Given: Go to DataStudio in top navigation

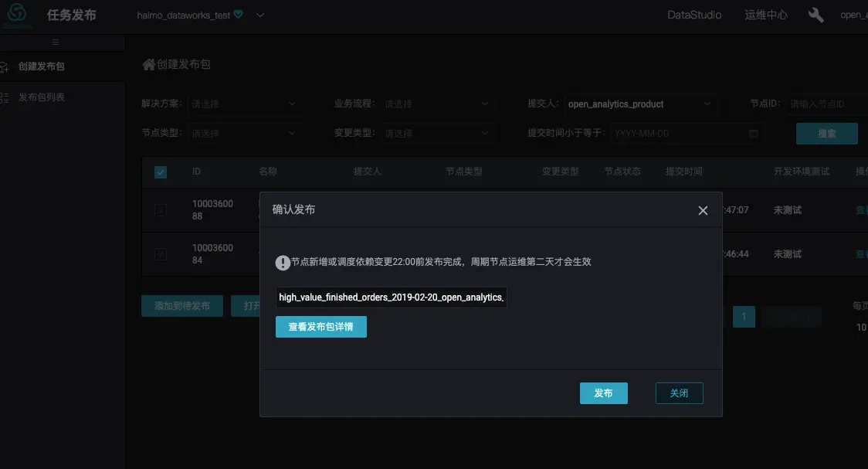Looking at the screenshot, I should [694, 15].
